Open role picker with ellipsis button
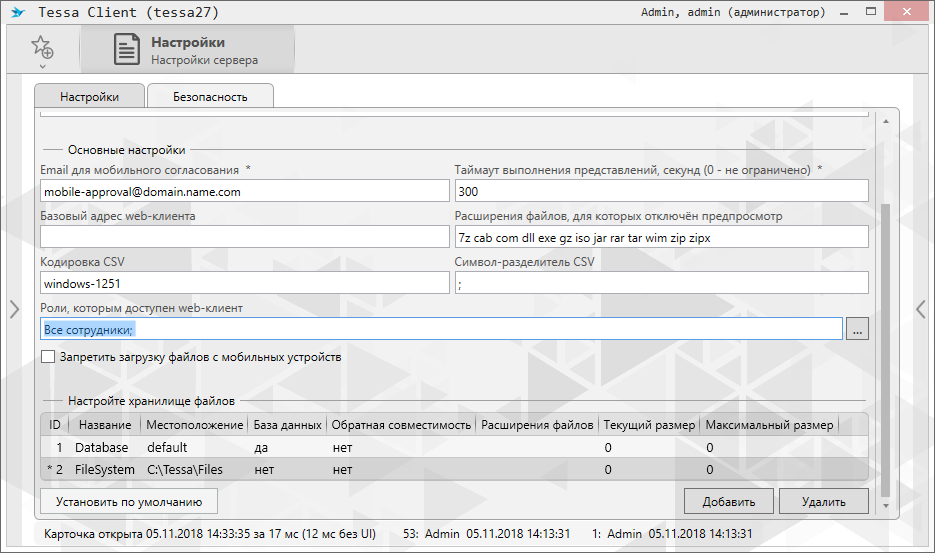 click(x=857, y=330)
